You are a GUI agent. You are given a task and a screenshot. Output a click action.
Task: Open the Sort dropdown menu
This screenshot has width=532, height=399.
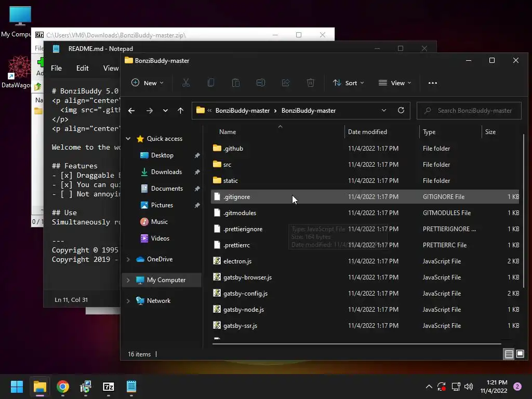coord(349,83)
